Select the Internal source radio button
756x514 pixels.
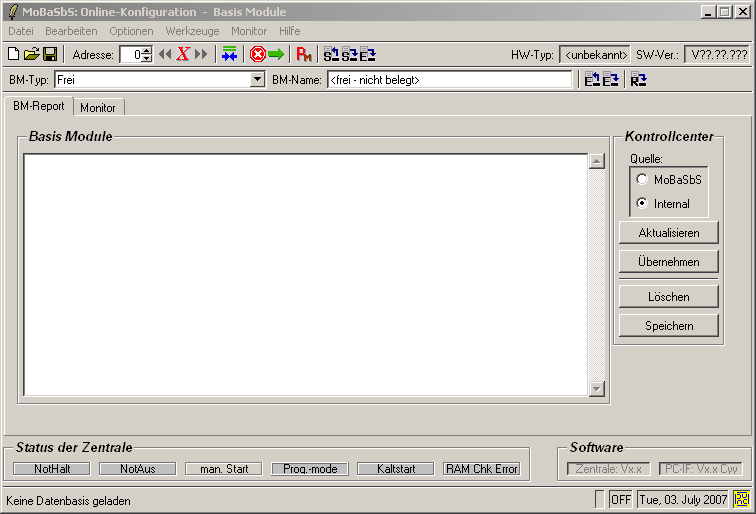click(642, 204)
